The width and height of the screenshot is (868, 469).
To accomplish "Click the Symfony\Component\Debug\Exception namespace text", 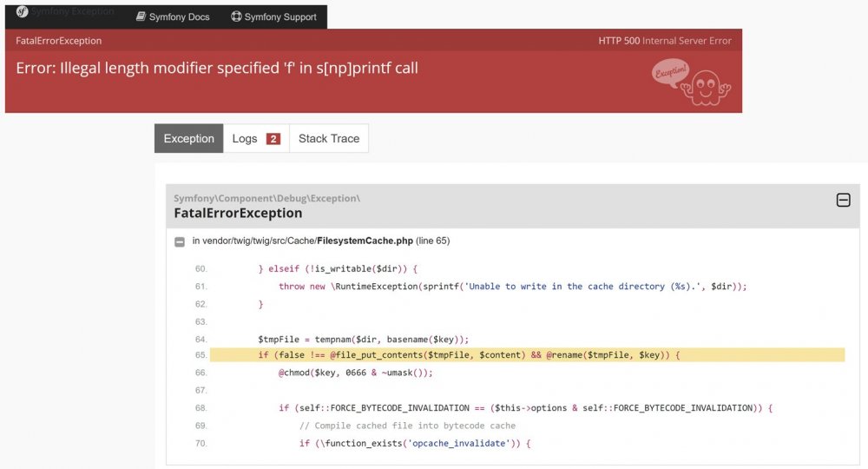I will click(266, 198).
